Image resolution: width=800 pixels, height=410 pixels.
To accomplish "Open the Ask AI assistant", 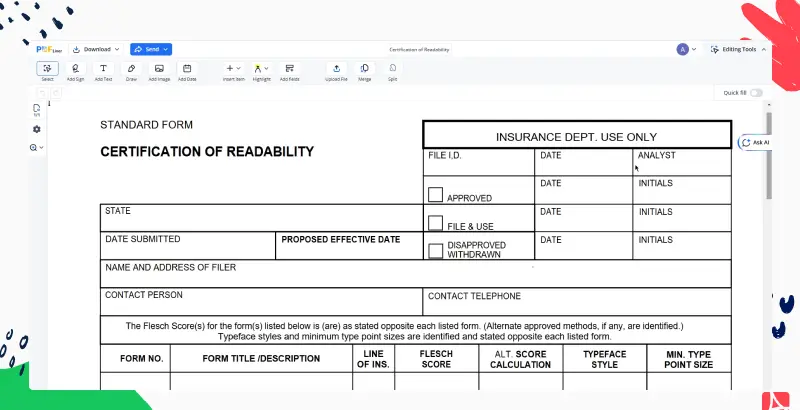I will [x=756, y=143].
